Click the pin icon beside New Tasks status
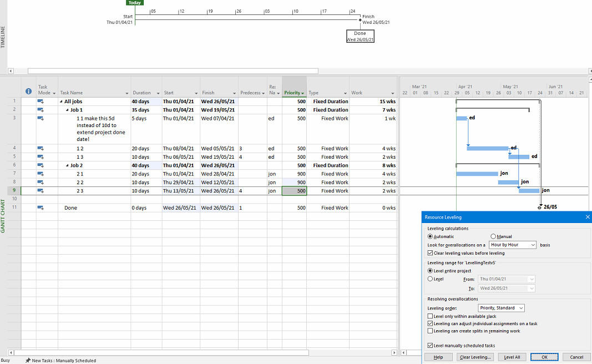Viewport: 592px width, 364px height. pyautogui.click(x=28, y=361)
